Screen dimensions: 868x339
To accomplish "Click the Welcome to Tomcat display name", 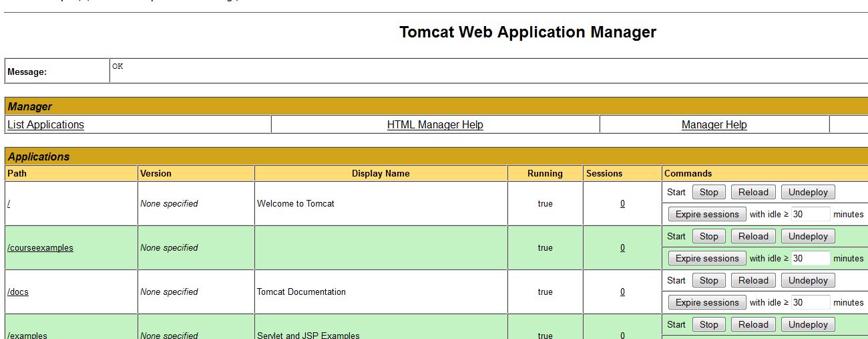I will click(x=296, y=203).
